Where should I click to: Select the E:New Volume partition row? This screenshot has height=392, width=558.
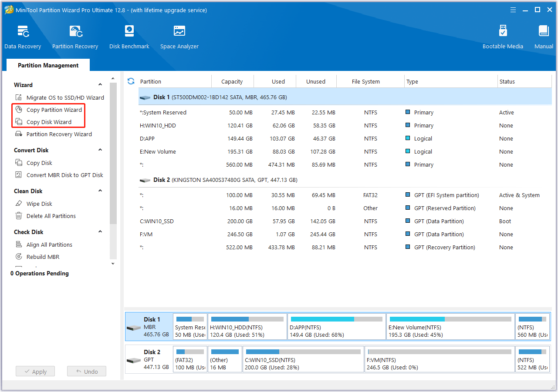[345, 151]
